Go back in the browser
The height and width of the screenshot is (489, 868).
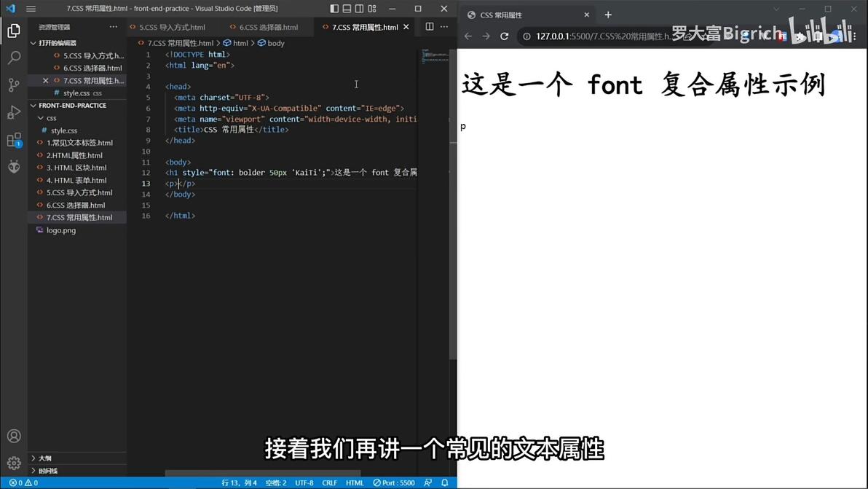(x=468, y=36)
